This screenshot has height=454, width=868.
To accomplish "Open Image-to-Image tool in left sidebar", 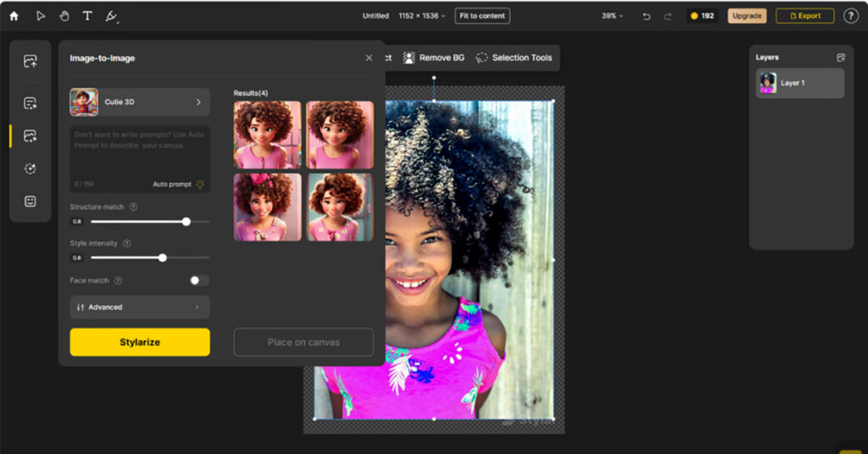I will [x=31, y=136].
